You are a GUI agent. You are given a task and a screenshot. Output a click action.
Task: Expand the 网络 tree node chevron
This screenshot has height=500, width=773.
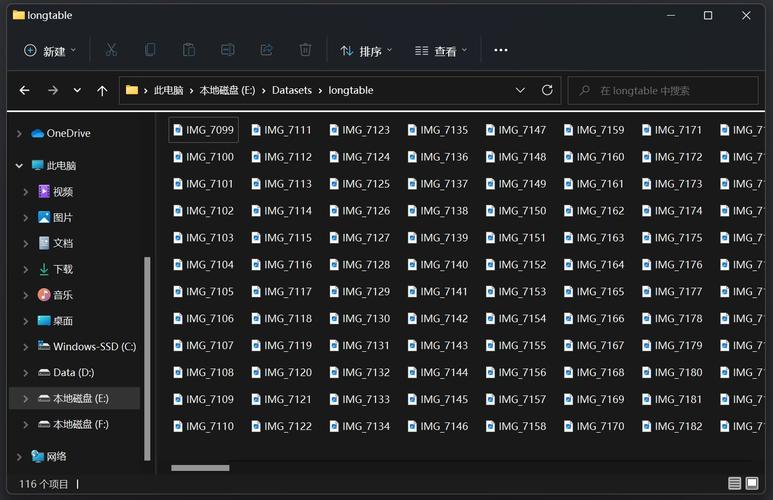point(19,457)
